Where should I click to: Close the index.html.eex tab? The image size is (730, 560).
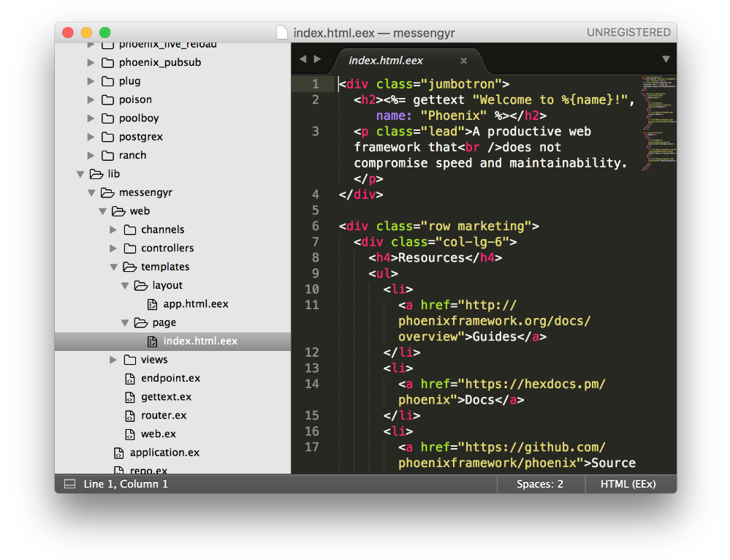click(x=463, y=61)
